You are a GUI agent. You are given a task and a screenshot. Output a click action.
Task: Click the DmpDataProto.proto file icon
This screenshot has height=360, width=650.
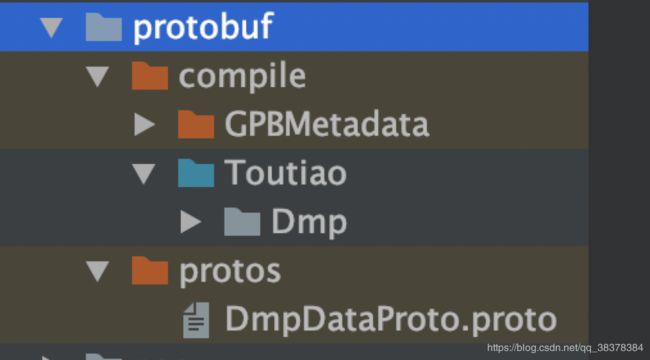click(196, 320)
